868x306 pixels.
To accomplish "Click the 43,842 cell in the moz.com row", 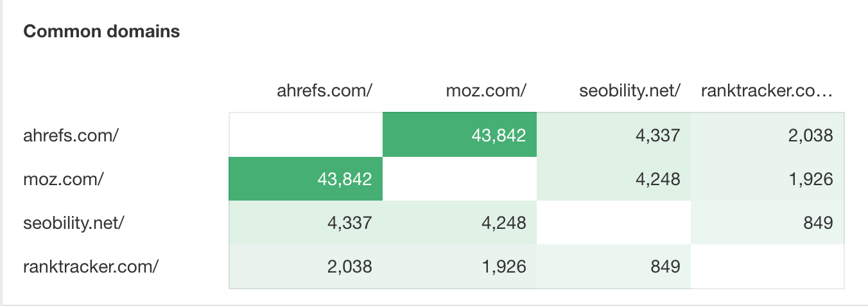I will click(345, 179).
